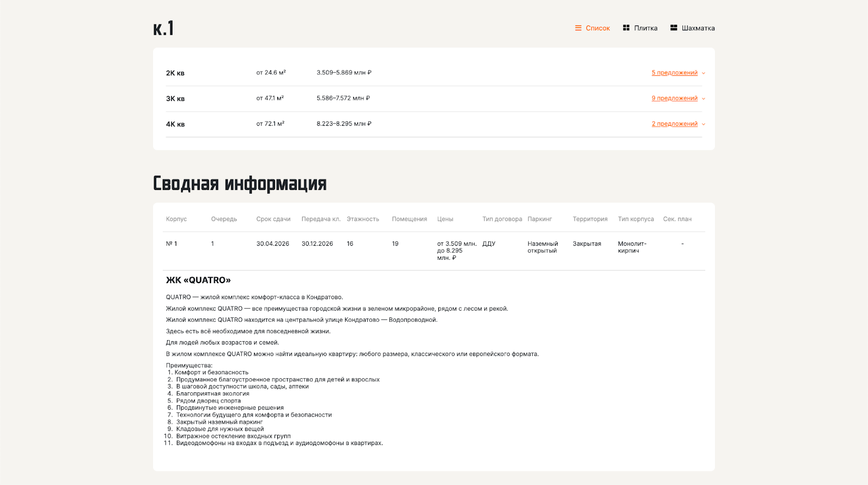Click the Территория column header

pyautogui.click(x=590, y=219)
